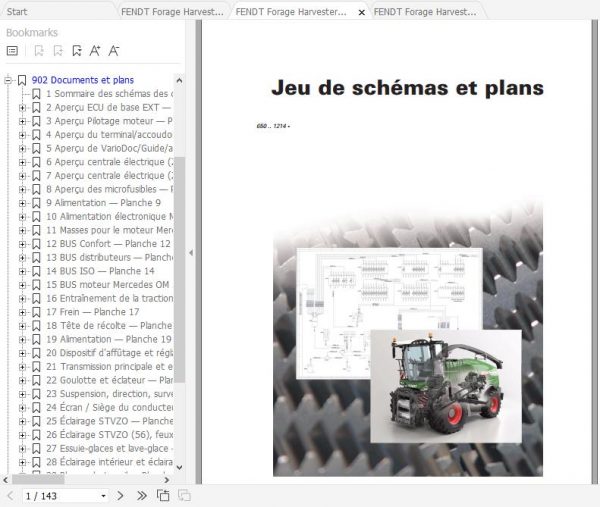Switch to the Start tab
Viewport: 600px width, 507px height.
pyautogui.click(x=17, y=12)
